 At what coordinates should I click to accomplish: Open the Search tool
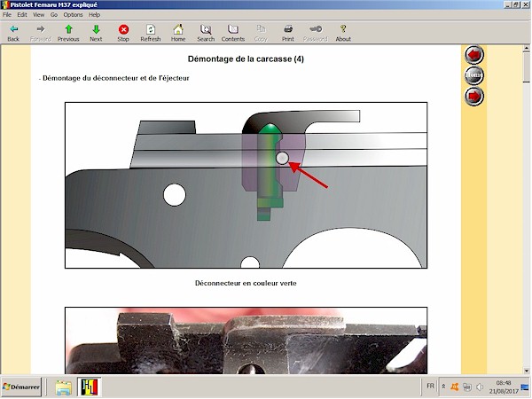click(x=206, y=34)
